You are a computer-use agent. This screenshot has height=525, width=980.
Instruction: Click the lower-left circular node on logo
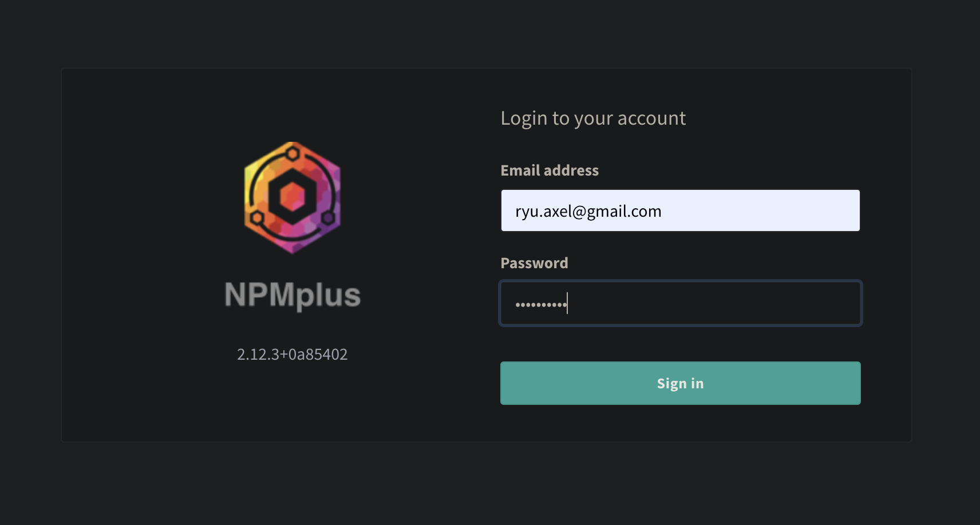click(x=258, y=217)
